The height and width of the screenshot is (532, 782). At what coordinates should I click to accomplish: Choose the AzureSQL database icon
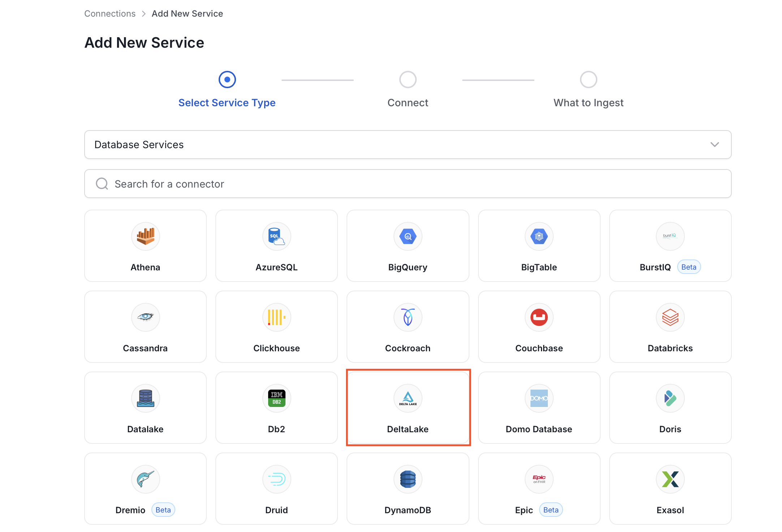(x=276, y=236)
